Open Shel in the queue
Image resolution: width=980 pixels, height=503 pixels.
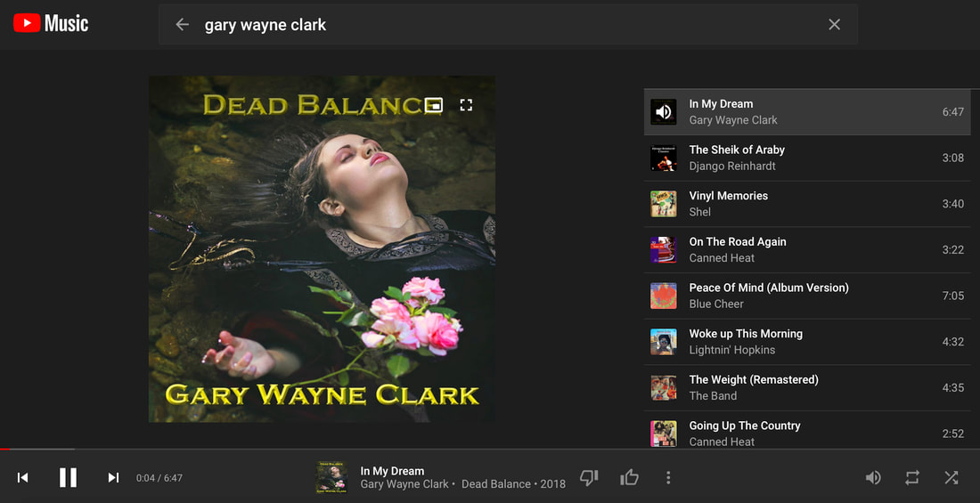click(700, 212)
